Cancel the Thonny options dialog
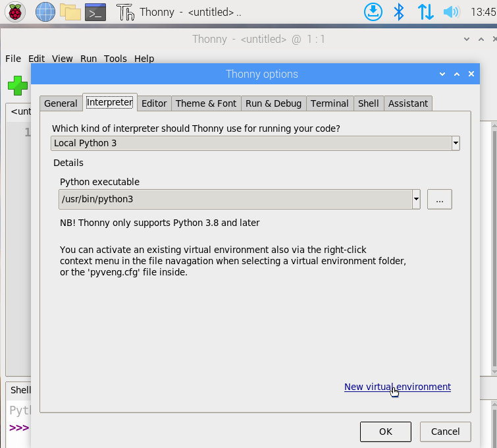The height and width of the screenshot is (448, 497). [x=446, y=432]
